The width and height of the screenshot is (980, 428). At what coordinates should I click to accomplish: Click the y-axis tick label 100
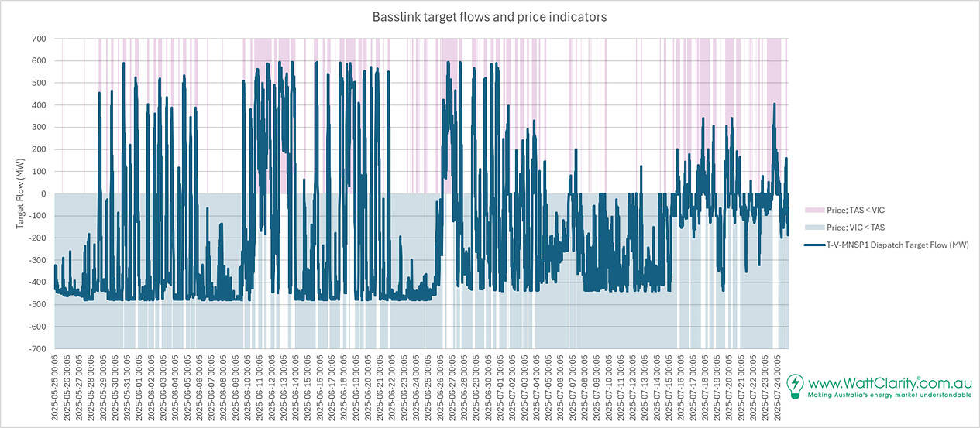40,171
